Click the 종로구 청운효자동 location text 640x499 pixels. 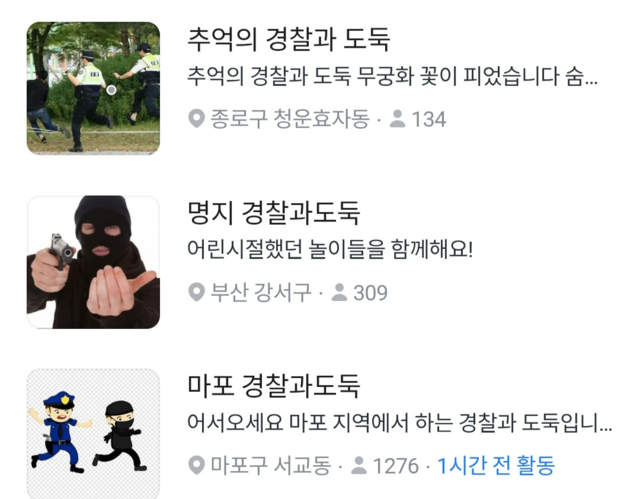(290, 119)
